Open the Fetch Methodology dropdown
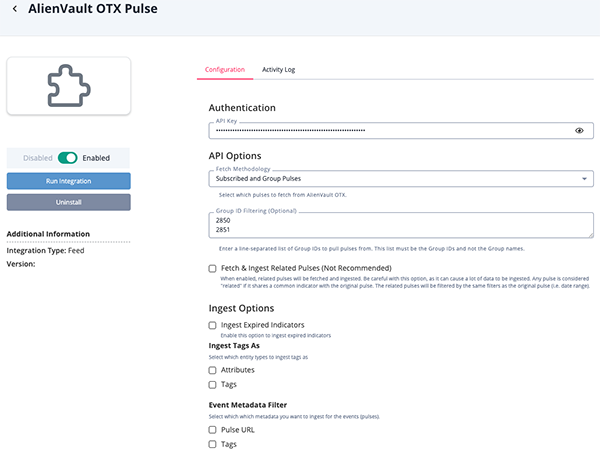Screen dimensions: 600x453 pyautogui.click(x=401, y=179)
